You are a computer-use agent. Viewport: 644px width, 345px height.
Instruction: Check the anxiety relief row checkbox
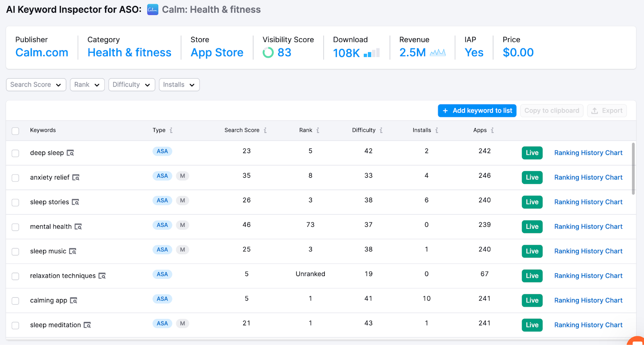click(15, 178)
